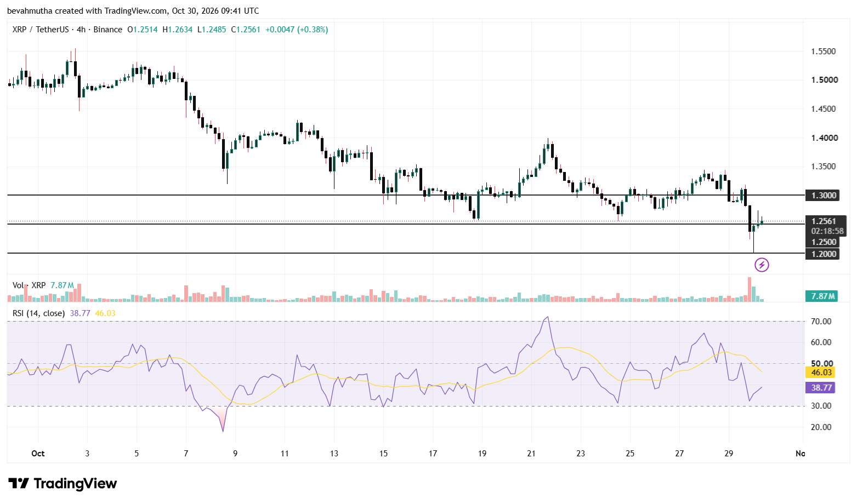Click the yellow 46.03 RSI axis label

point(821,373)
